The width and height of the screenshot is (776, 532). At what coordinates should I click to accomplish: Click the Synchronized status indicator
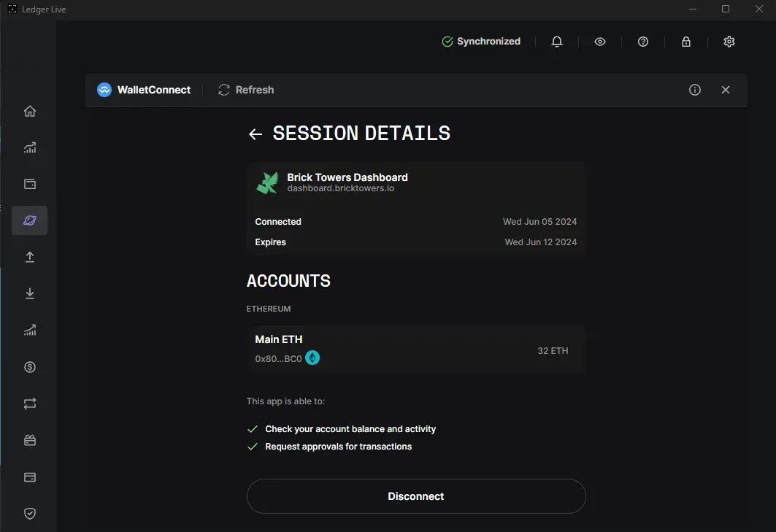(x=481, y=42)
